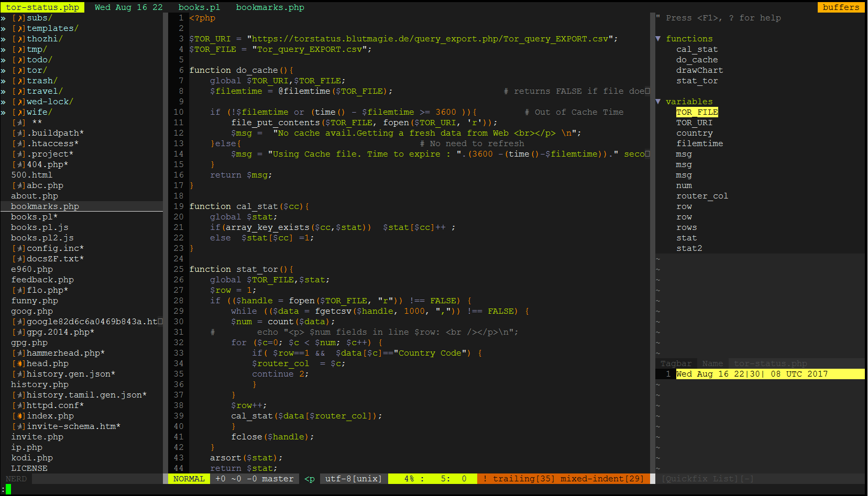Expand the trash/ folder arrow
The image size is (868, 496).
coord(3,81)
